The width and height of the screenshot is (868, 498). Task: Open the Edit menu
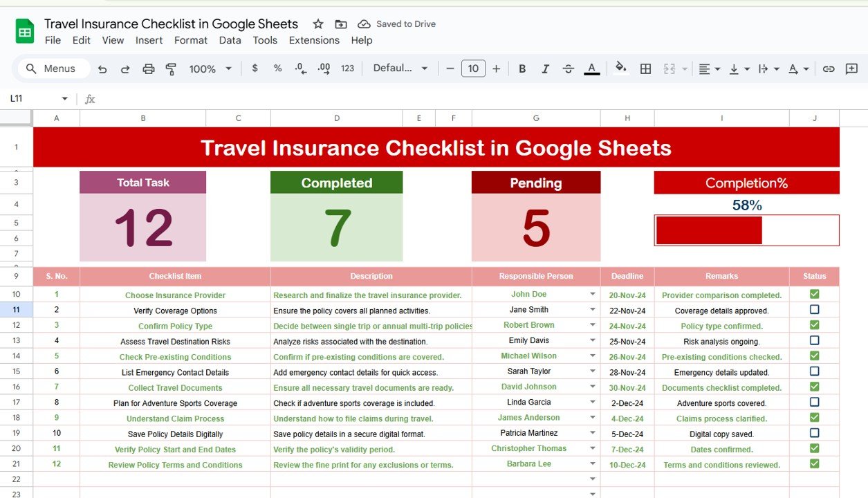[x=82, y=40]
